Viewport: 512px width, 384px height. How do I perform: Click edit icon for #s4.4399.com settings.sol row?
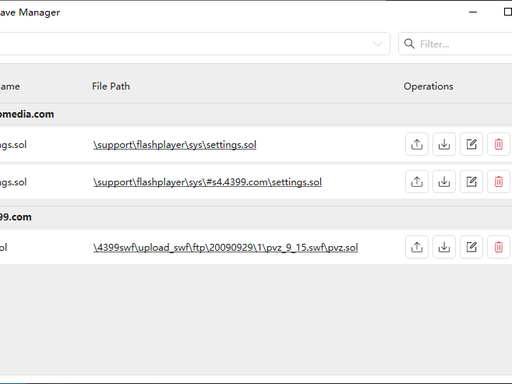tap(471, 182)
